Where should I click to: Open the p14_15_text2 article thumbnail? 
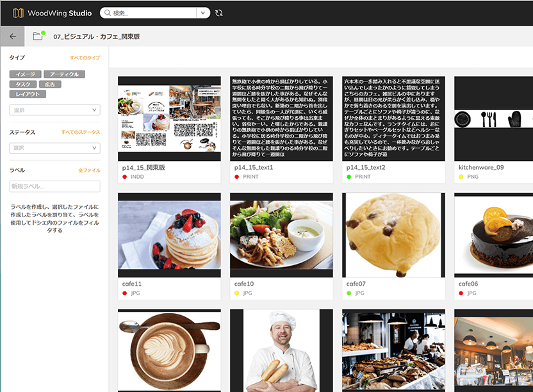coord(393,118)
